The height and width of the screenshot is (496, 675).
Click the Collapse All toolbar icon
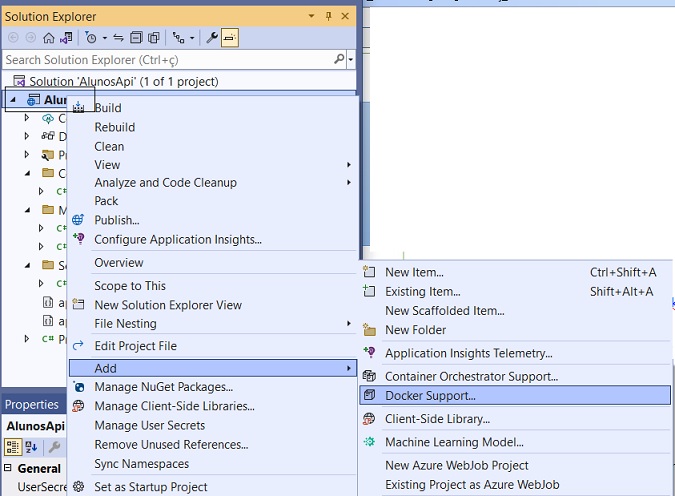pyautogui.click(x=136, y=38)
